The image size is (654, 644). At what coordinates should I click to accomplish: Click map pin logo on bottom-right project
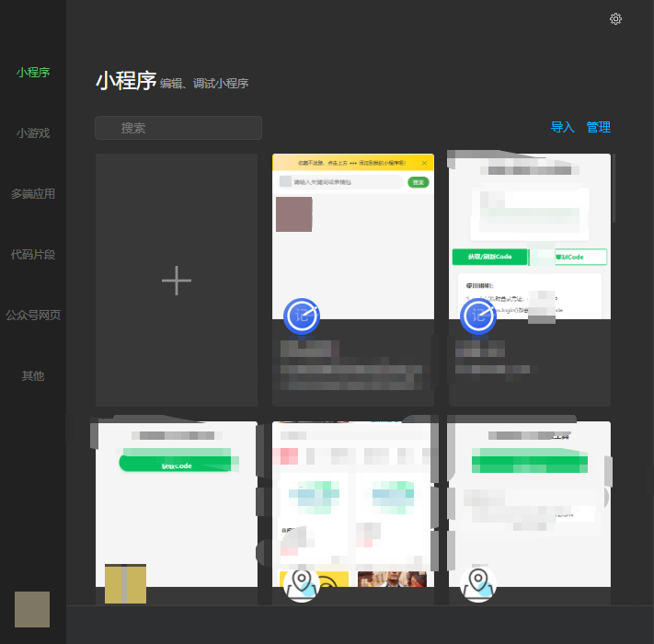pos(477,584)
